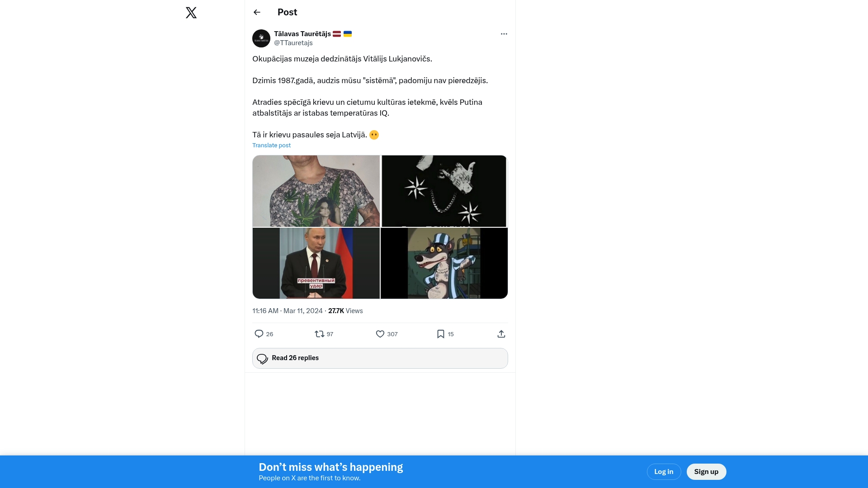Like the post with heart icon

click(380, 334)
